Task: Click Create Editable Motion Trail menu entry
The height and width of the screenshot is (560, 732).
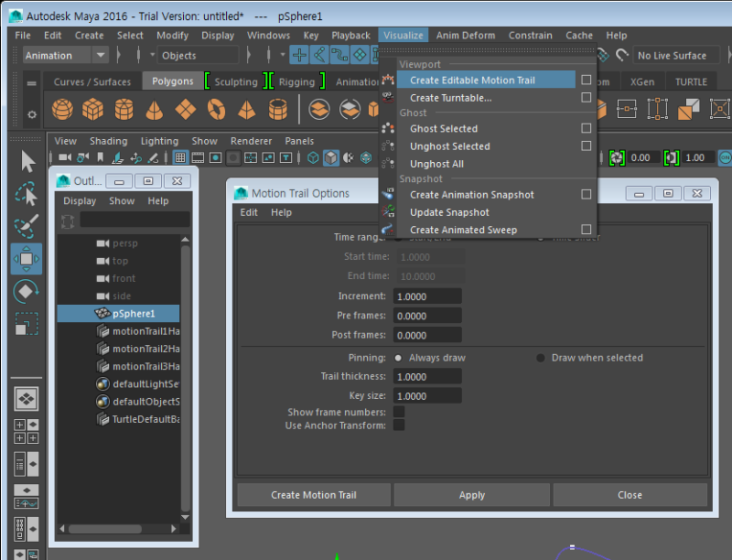Action: pyautogui.click(x=486, y=80)
